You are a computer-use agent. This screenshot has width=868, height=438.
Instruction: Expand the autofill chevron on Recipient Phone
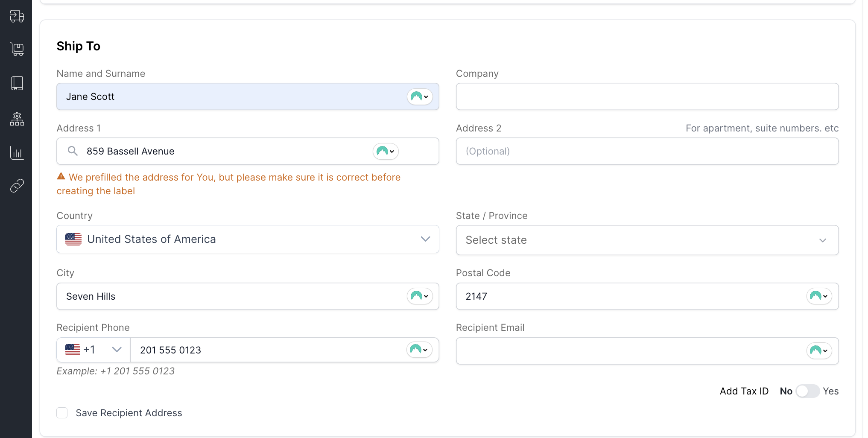(x=425, y=350)
